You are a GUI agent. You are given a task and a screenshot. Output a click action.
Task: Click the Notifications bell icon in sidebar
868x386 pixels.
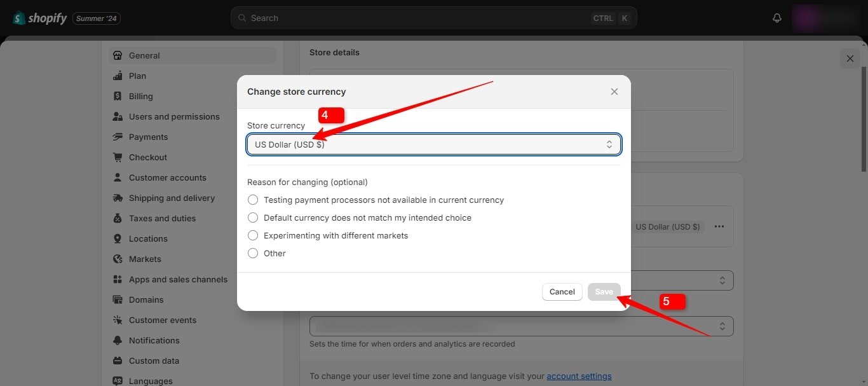click(x=118, y=340)
